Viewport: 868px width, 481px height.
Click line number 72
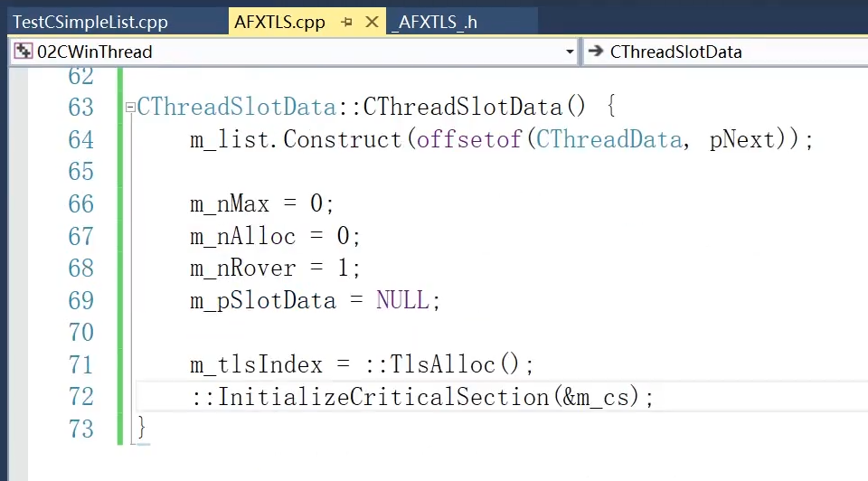click(x=80, y=397)
